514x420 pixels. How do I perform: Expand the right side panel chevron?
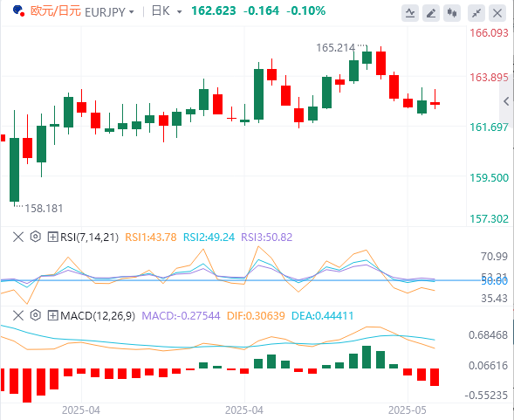(506, 101)
